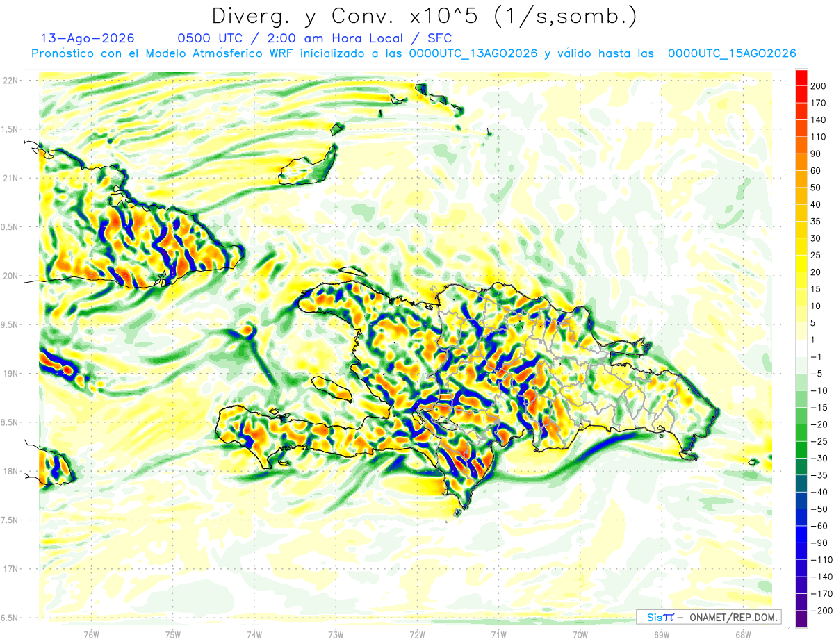Screen dimensions: 834x644
Task: Select the '21N' latitude label
Action: tap(10, 179)
